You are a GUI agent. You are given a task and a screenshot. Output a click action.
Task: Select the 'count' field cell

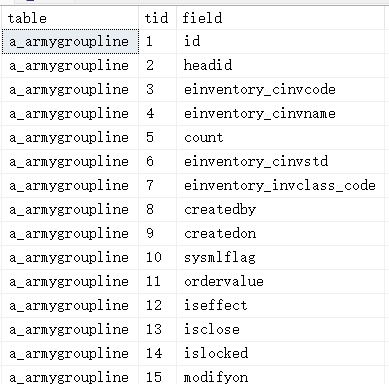tap(280, 138)
